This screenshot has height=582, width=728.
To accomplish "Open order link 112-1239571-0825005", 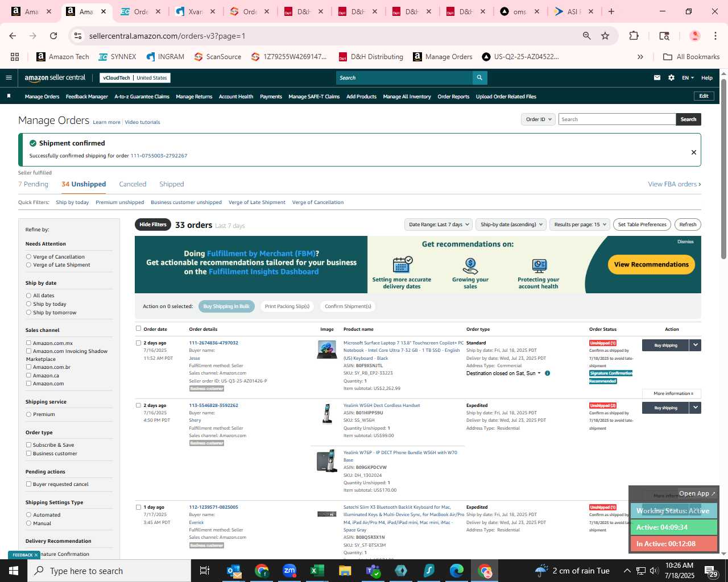I will tap(213, 507).
